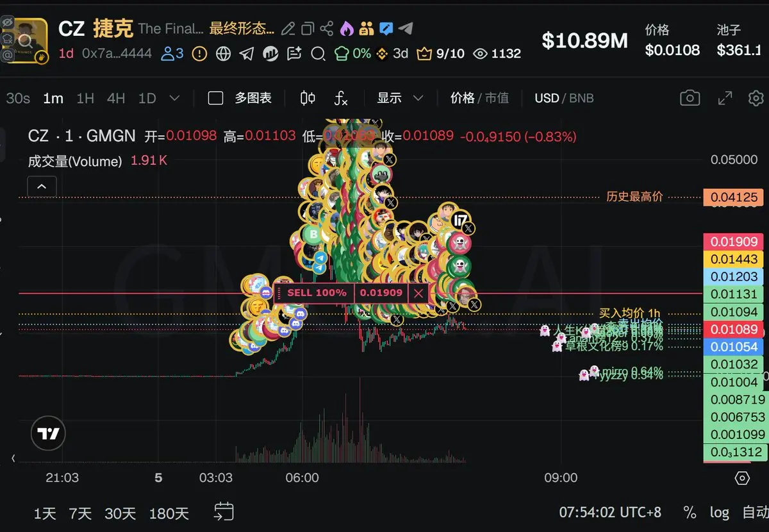
Task: Open the Telegram paper-plane icon in header
Action: point(405,28)
